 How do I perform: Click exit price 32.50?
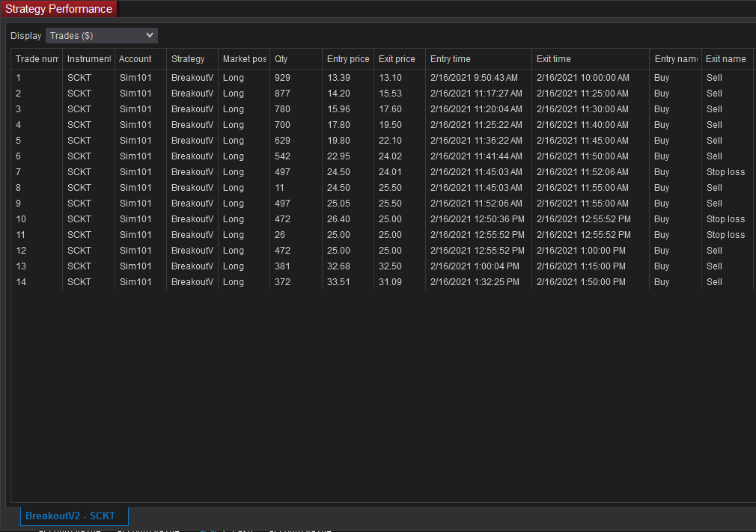coord(390,266)
